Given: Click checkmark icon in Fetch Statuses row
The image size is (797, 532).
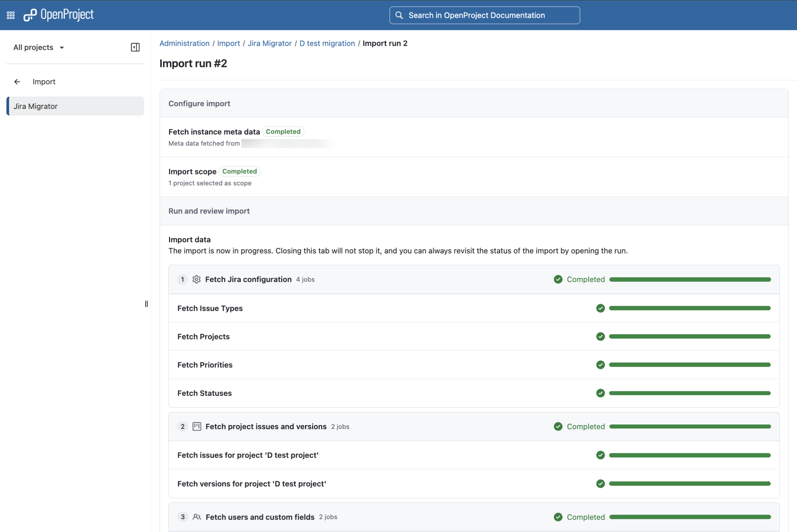Looking at the screenshot, I should click(600, 393).
